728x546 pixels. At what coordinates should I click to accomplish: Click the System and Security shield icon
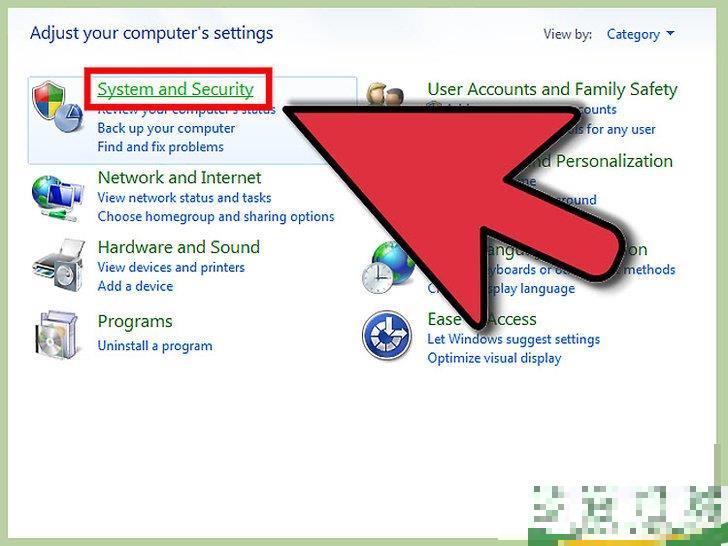57,107
